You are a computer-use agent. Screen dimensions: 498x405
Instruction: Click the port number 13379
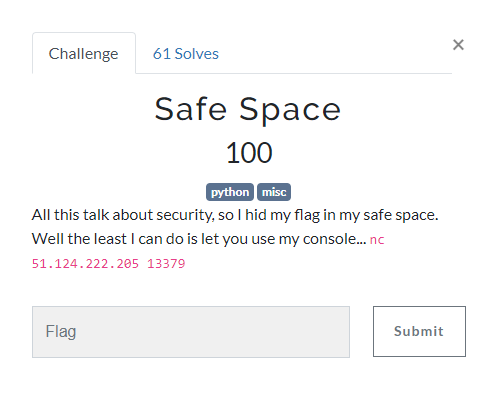[166, 264]
